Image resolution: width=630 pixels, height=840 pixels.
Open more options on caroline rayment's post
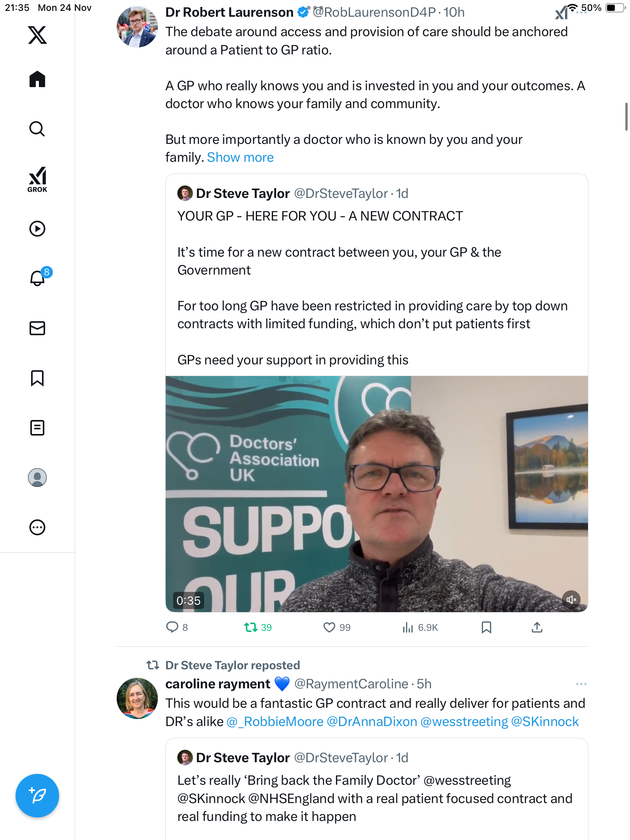[581, 684]
